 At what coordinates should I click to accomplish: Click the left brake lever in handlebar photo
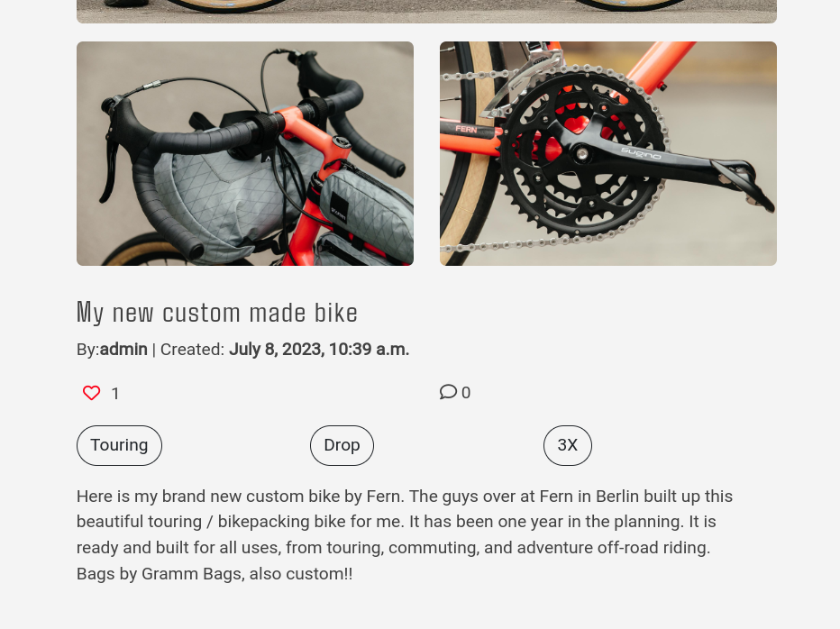coord(113,162)
